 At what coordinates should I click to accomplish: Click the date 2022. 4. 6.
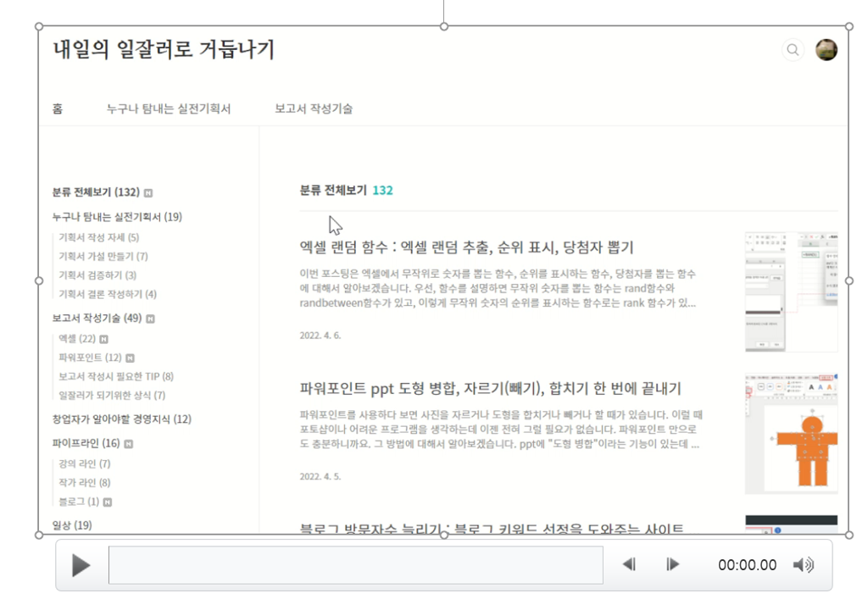click(x=320, y=335)
